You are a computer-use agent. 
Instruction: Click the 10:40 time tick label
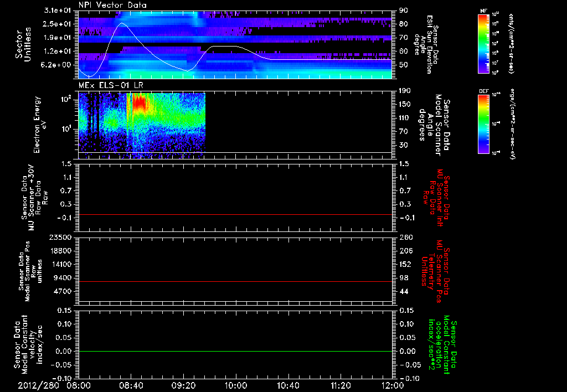288,386
